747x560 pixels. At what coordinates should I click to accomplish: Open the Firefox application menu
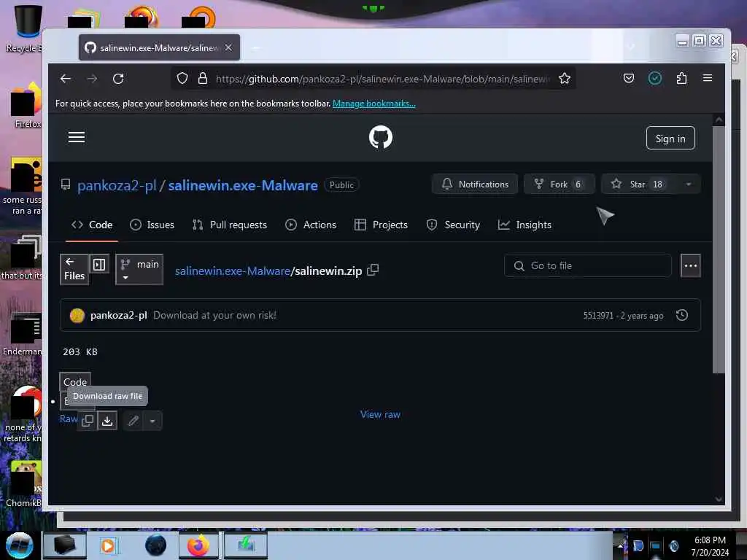(x=708, y=78)
